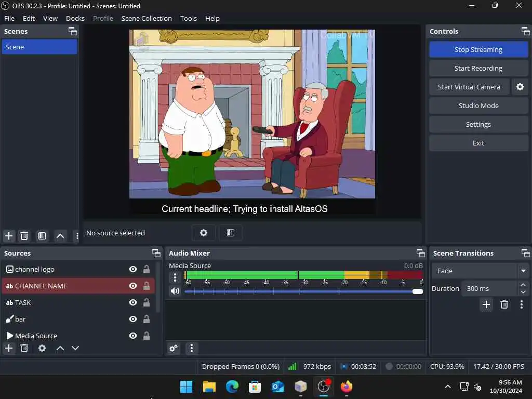
Task: Hide the channel logo source
Action: 133,269
